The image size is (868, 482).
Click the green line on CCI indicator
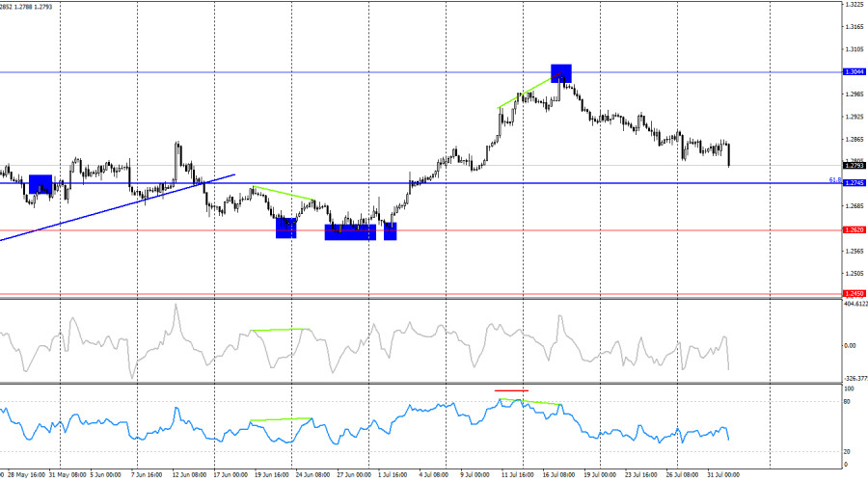[x=279, y=330]
